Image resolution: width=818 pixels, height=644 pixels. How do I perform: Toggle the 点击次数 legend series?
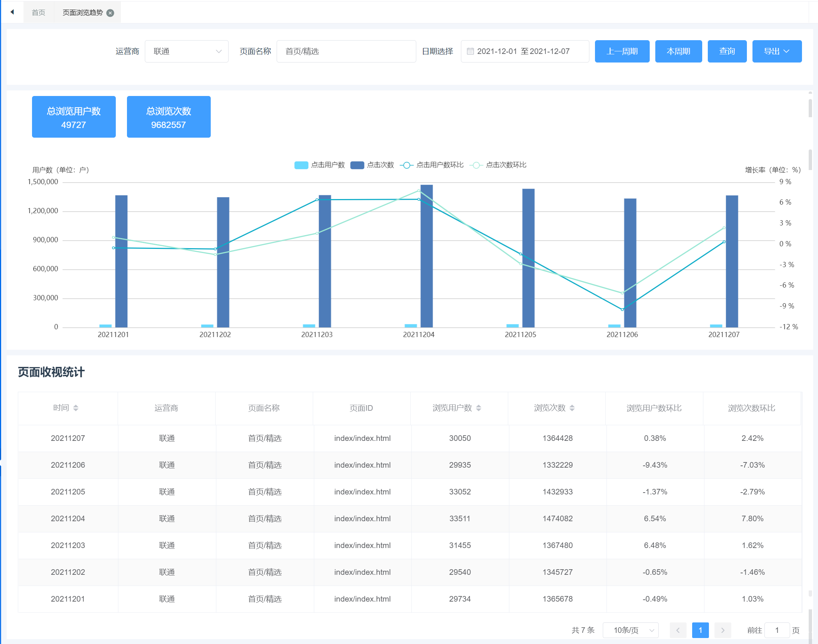point(372,165)
